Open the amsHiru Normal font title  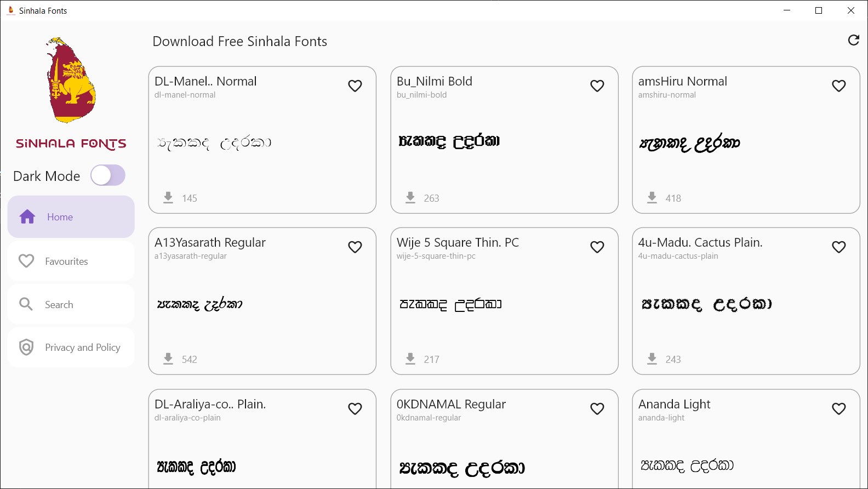pos(682,82)
